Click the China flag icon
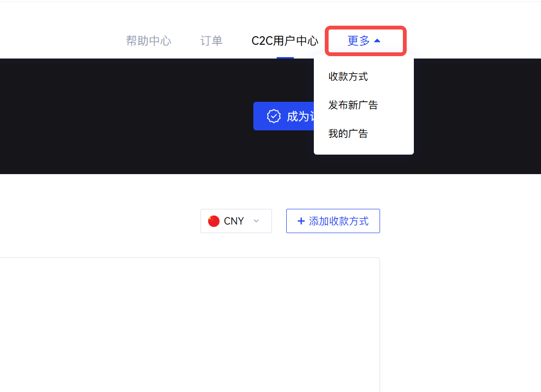Screen dimensions: 541x392 [214, 221]
